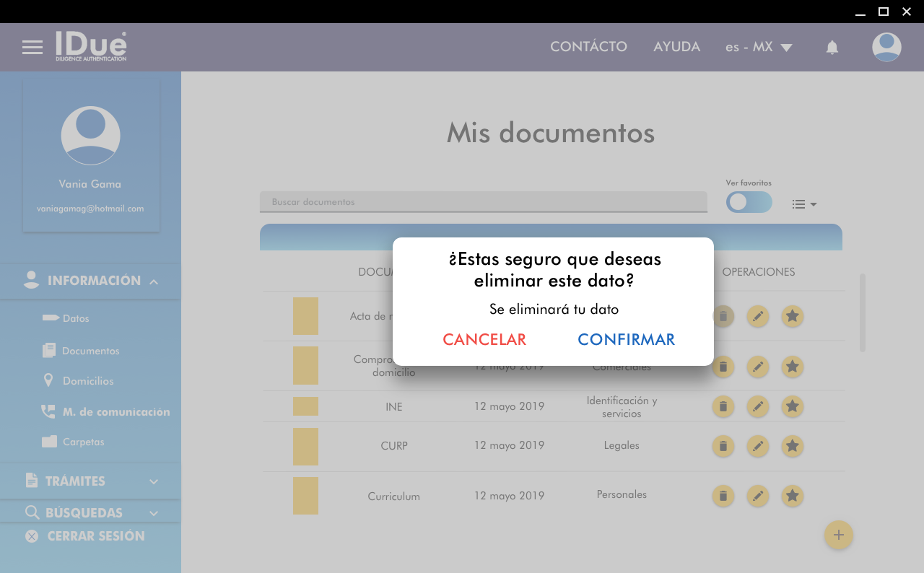Open the es - MX language dropdown
The image size is (924, 573).
click(759, 47)
